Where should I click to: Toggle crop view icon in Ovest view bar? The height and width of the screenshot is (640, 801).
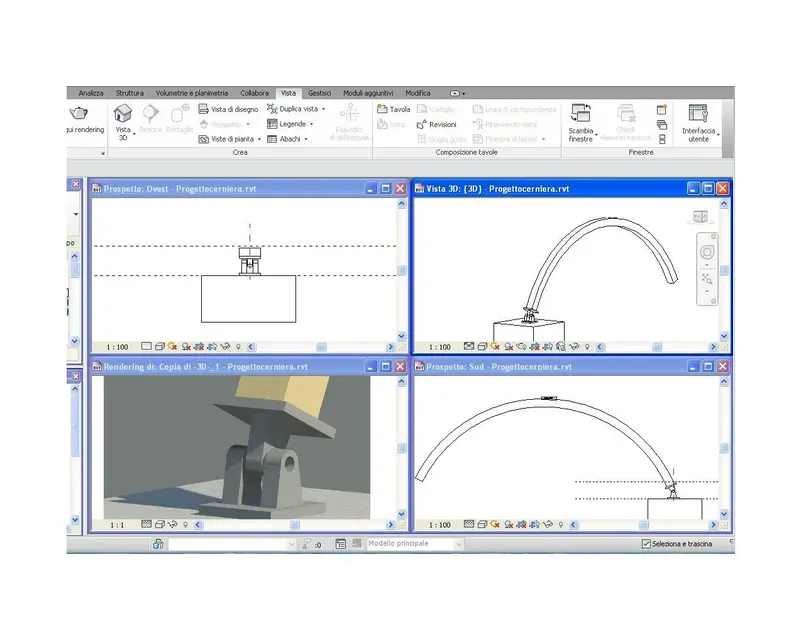pyautogui.click(x=199, y=346)
